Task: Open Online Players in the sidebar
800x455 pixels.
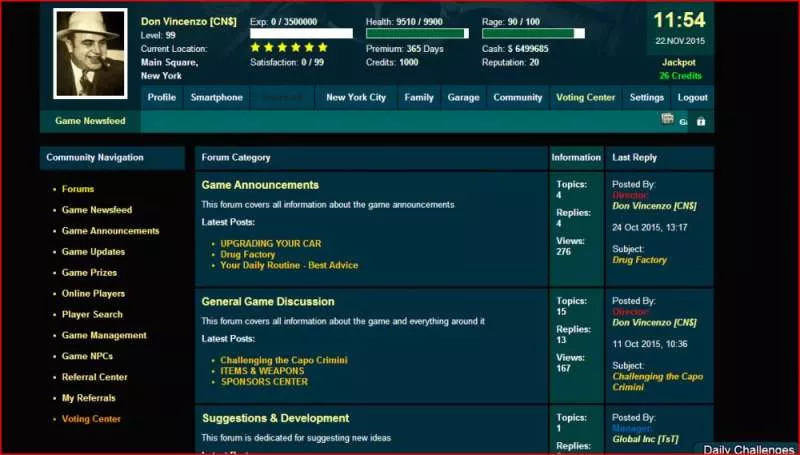Action: pos(93,293)
